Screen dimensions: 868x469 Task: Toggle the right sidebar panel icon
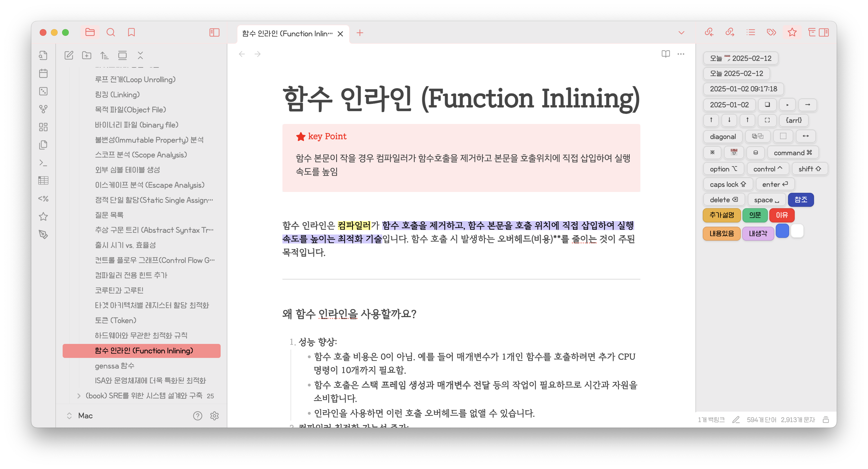pyautogui.click(x=824, y=32)
